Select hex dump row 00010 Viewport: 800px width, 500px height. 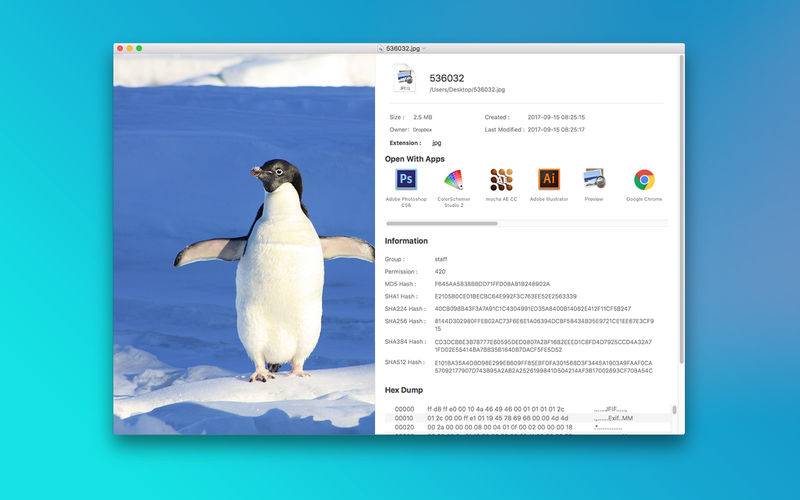(x=528, y=418)
